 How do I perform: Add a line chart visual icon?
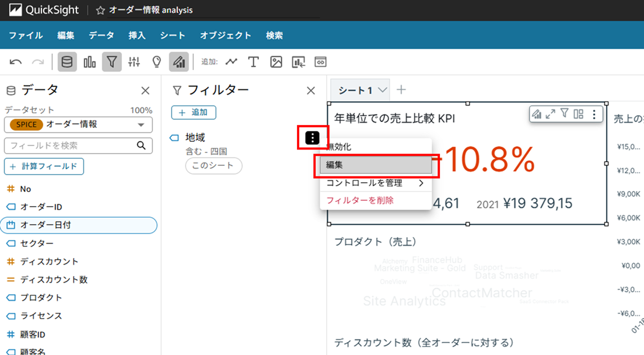[x=231, y=62]
